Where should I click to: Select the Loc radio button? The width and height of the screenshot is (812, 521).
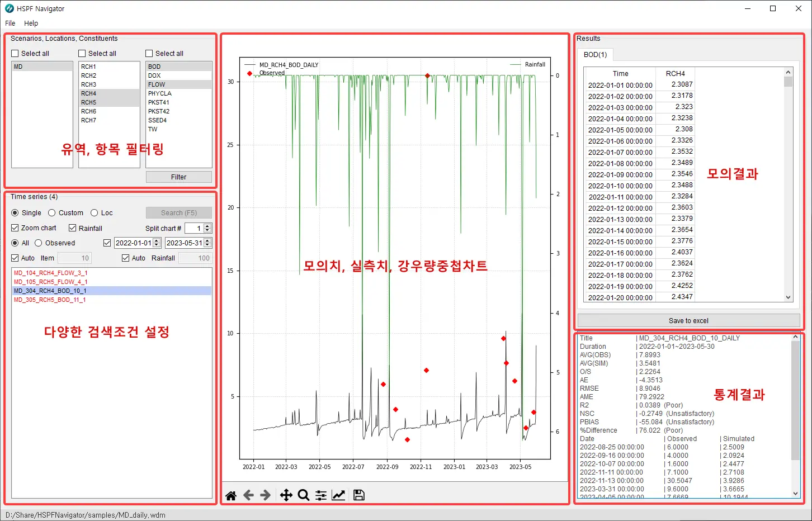pyautogui.click(x=95, y=213)
